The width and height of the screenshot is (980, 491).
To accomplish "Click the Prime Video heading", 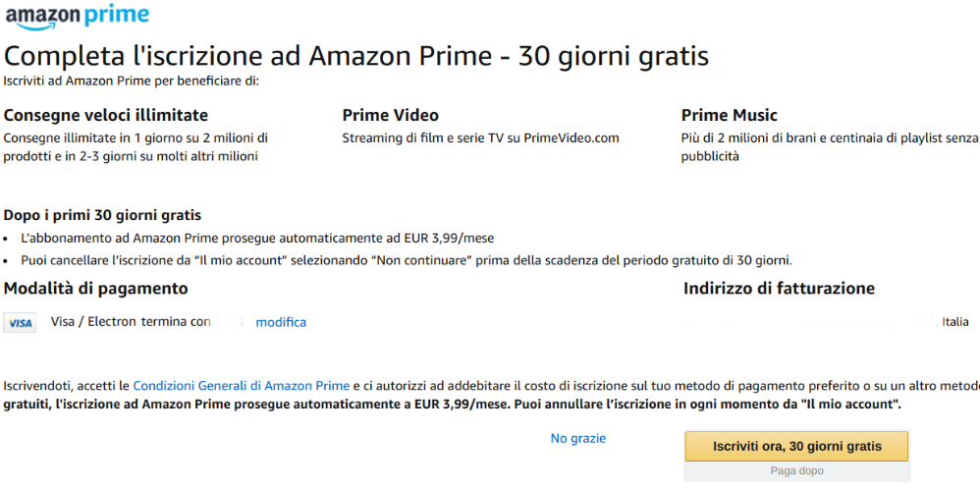I will pyautogui.click(x=391, y=115).
